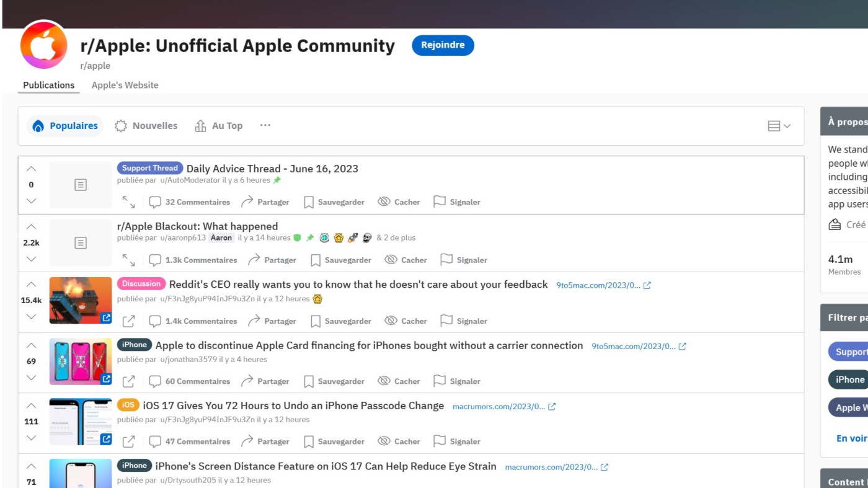Save the r/Apple Blackout post
This screenshot has width=868, height=488.
tap(340, 260)
